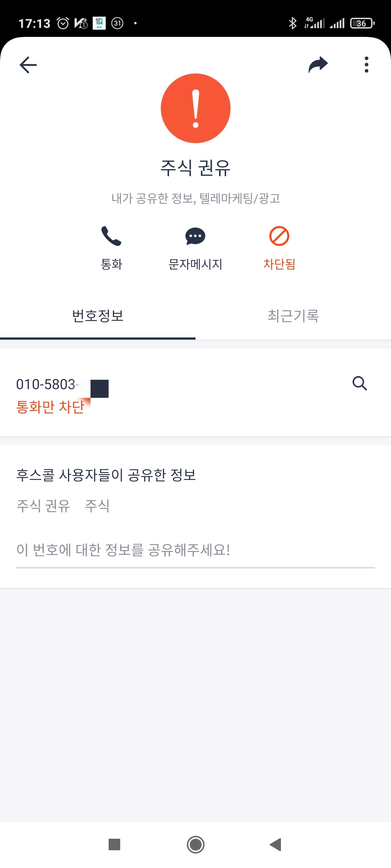
Task: Share this number's info via share icon
Action: coord(318,65)
